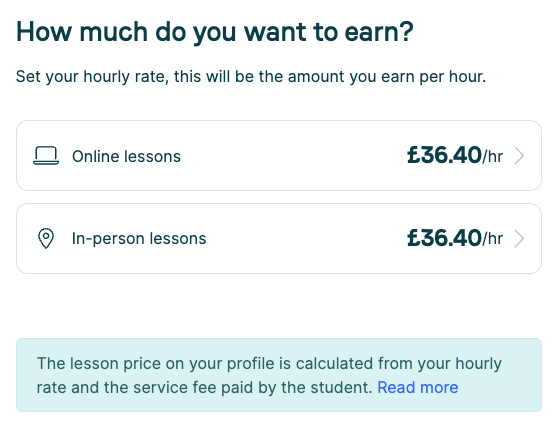
Task: Click the laptop icon for Online lessons
Action: [x=46, y=156]
